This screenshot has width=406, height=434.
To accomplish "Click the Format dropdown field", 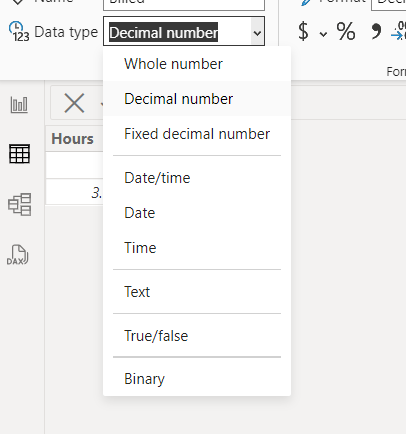I will click(389, 4).
